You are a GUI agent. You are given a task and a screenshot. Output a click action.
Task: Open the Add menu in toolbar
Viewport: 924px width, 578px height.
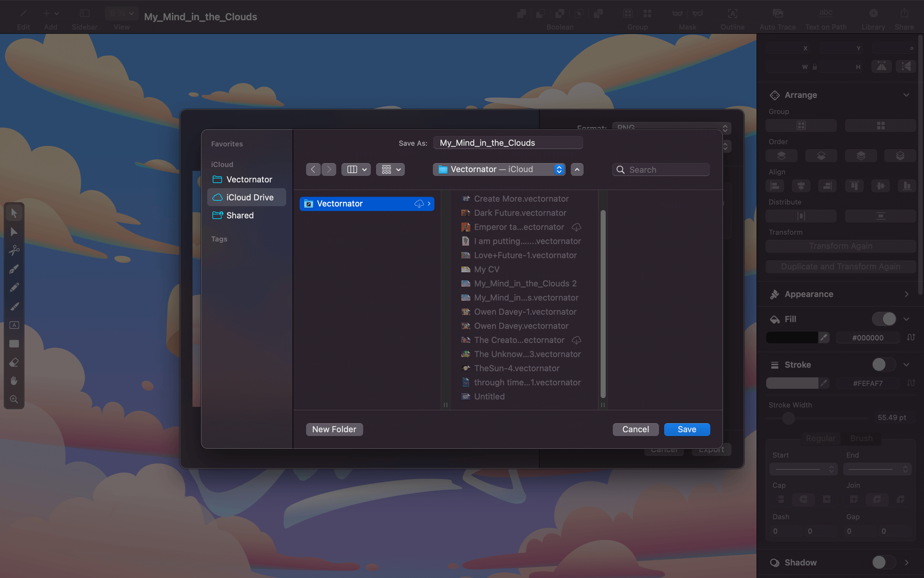[50, 14]
